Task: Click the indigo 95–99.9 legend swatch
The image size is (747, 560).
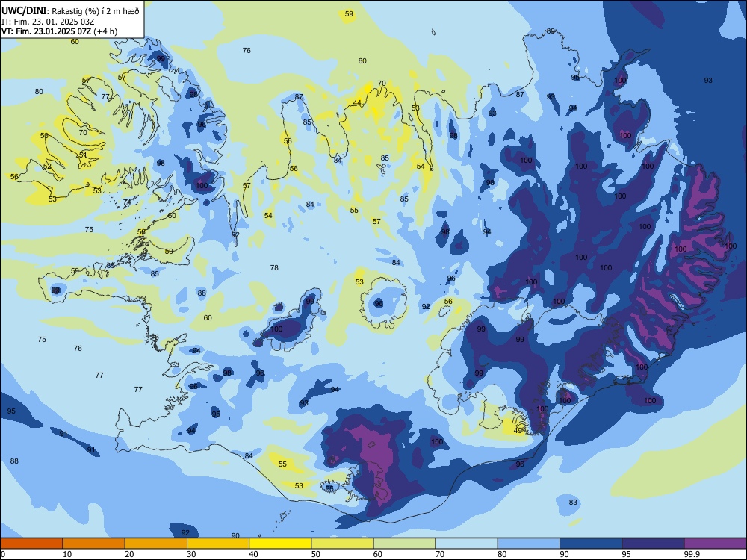Action: (x=653, y=544)
